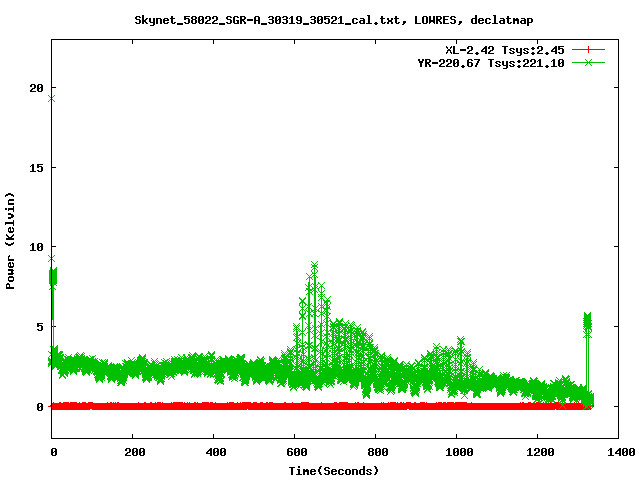Click the y-axis tick label 0
Image resolution: width=640 pixels, height=480 pixels.
tap(40, 407)
